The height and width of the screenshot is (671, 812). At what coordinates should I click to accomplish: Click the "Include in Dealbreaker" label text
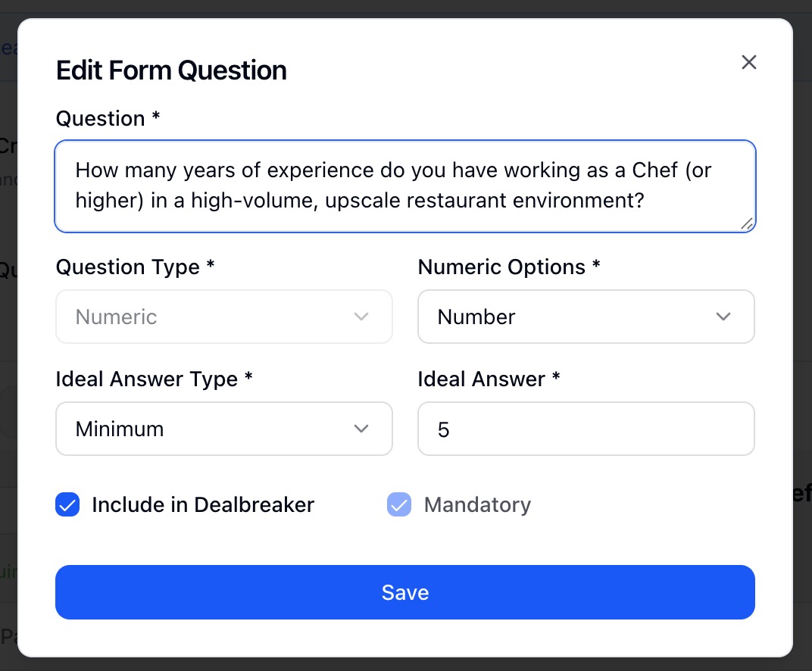point(202,504)
